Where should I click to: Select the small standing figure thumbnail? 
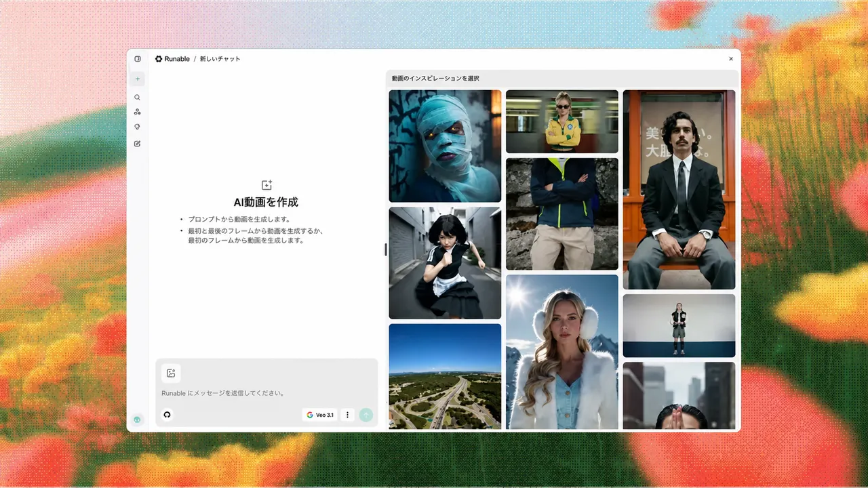pos(679,325)
